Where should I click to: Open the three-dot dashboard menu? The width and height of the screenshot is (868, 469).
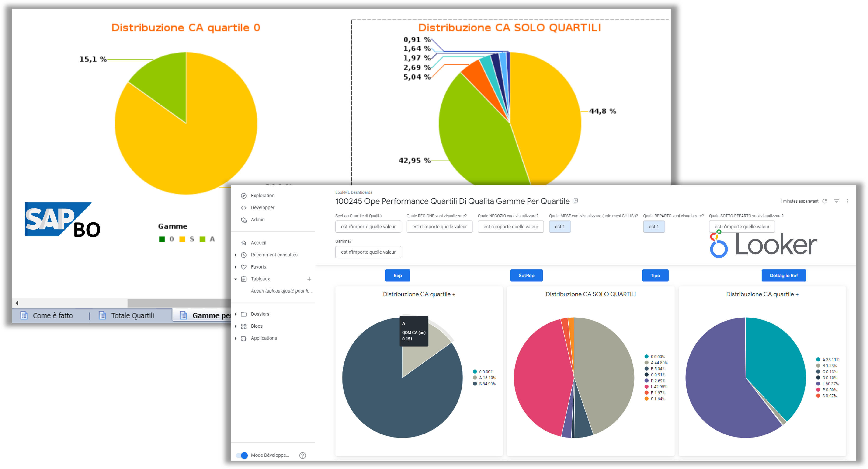[847, 201]
